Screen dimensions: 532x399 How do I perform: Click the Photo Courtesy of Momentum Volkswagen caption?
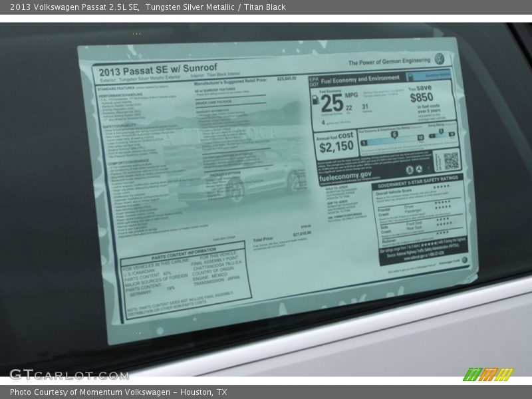[x=118, y=392]
